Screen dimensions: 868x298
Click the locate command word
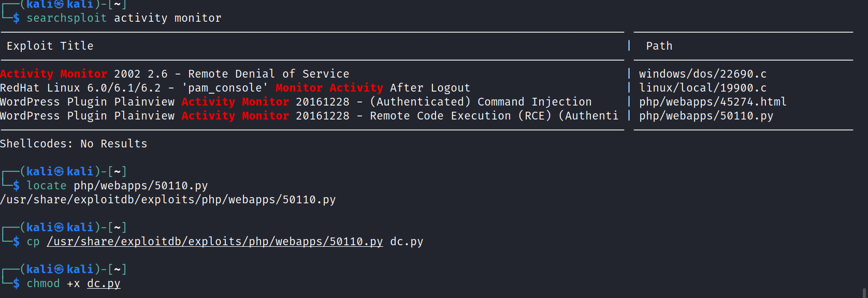[47, 186]
